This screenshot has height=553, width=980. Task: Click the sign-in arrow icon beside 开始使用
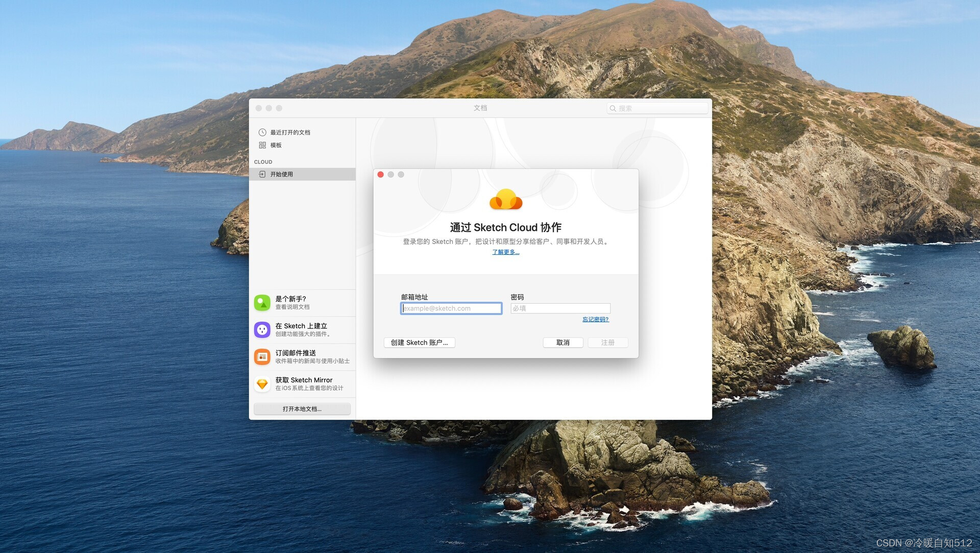pyautogui.click(x=262, y=174)
